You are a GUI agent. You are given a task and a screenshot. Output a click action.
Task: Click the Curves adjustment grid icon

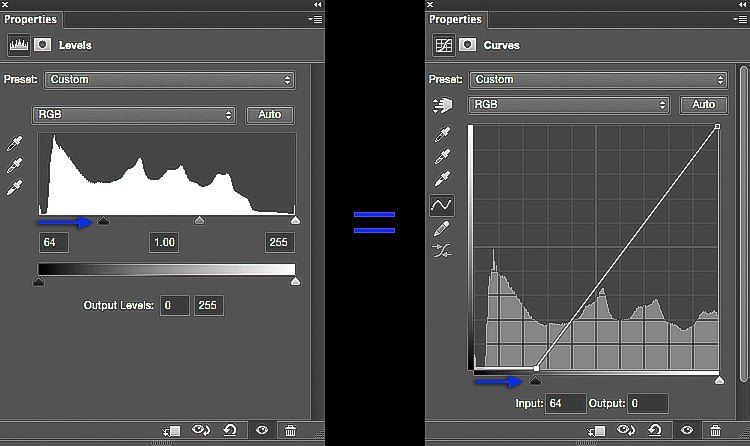click(443, 45)
